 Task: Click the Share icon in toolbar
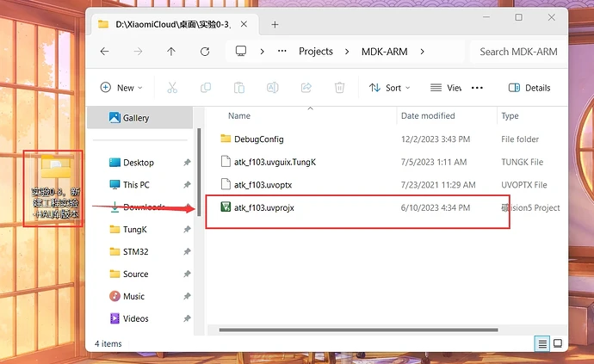pyautogui.click(x=306, y=88)
